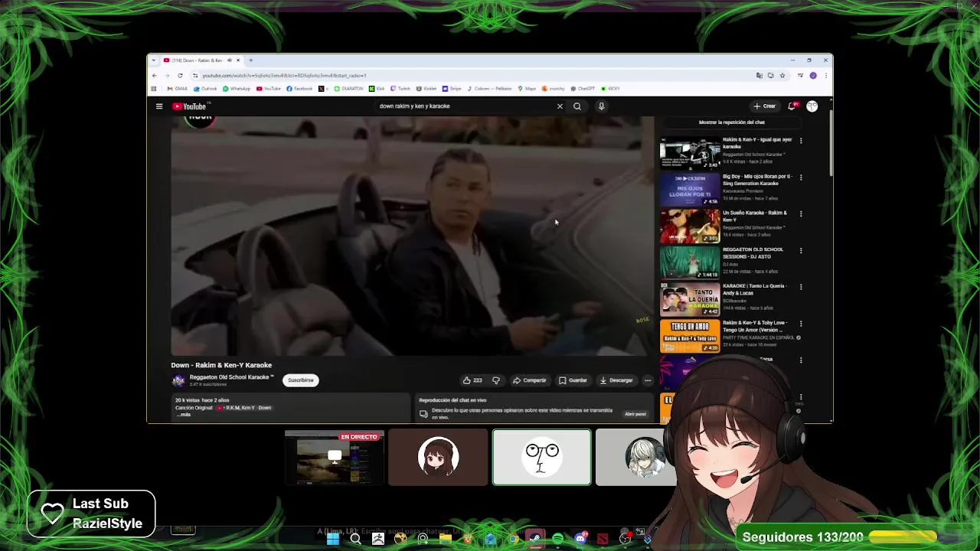Open options for Tanto La Queria video
The image size is (980, 551).
801,287
